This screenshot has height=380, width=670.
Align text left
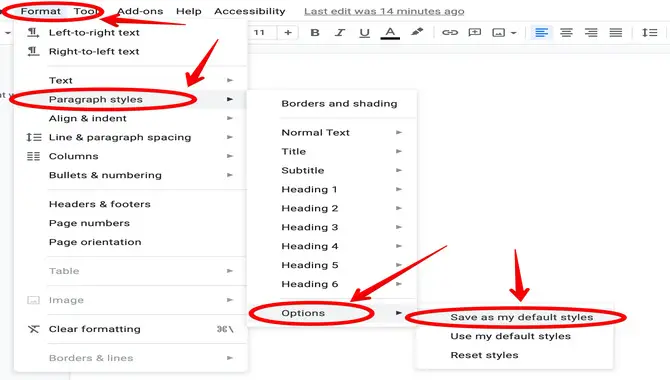[x=541, y=32]
